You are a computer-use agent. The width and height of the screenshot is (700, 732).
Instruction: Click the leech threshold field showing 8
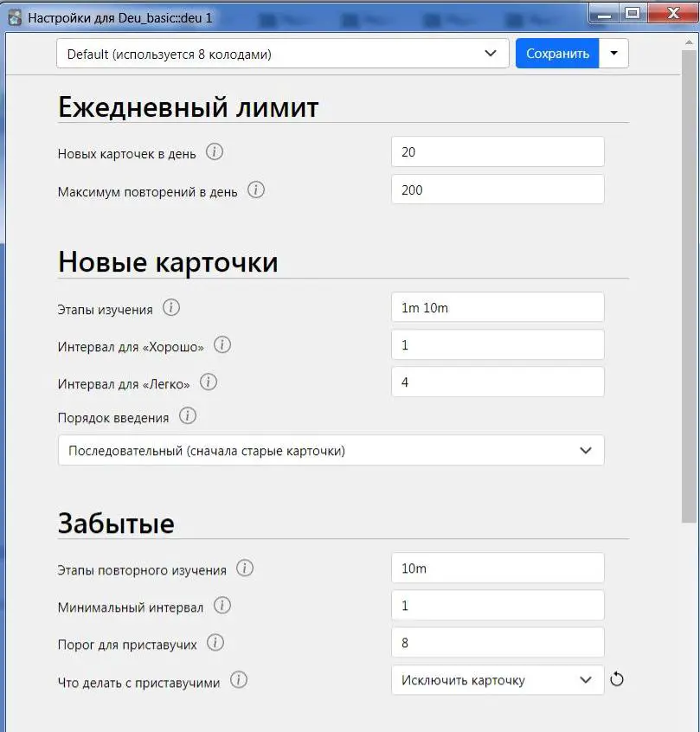coord(498,643)
